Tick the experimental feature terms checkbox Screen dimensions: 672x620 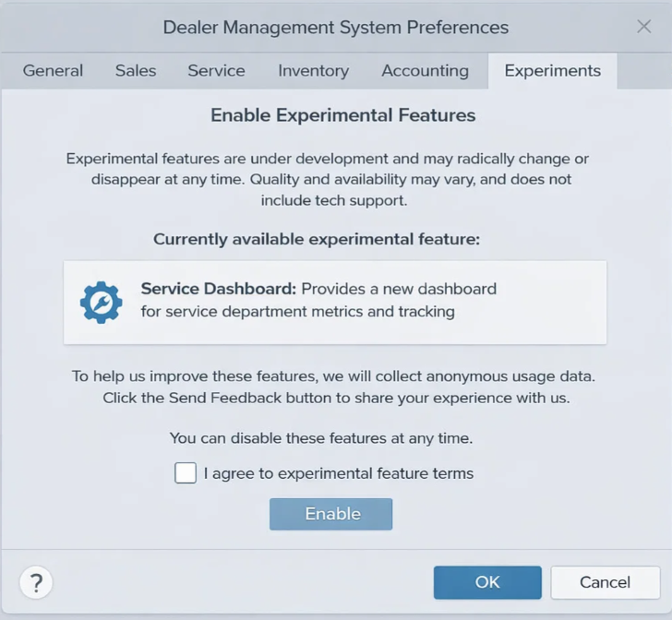186,473
